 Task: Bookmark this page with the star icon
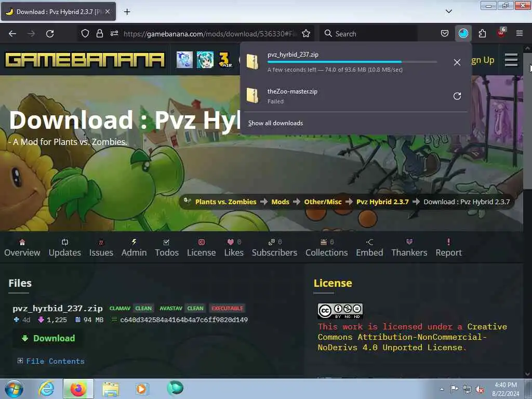(306, 33)
